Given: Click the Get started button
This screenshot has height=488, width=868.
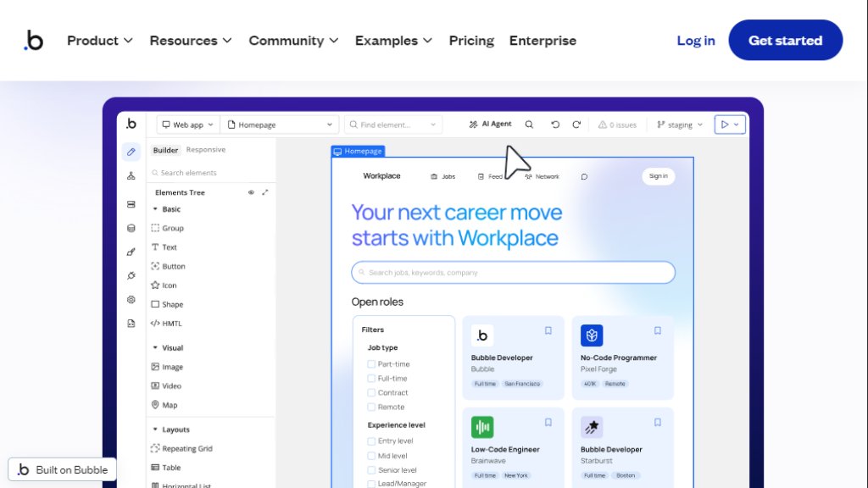Looking at the screenshot, I should click(786, 40).
